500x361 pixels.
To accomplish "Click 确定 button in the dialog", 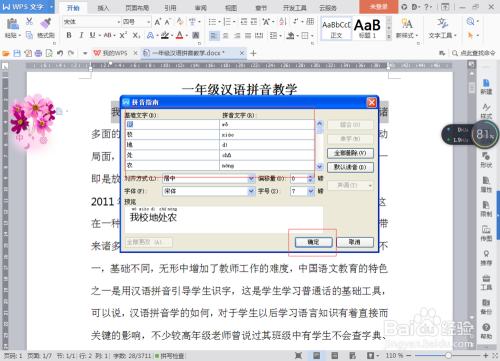I will point(313,242).
